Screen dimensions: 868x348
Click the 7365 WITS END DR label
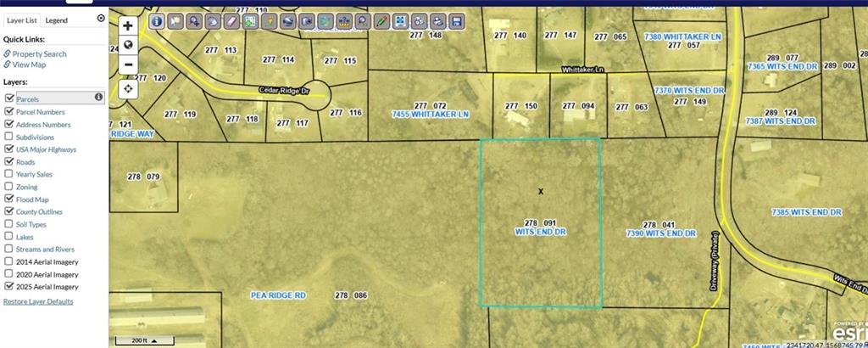(782, 66)
